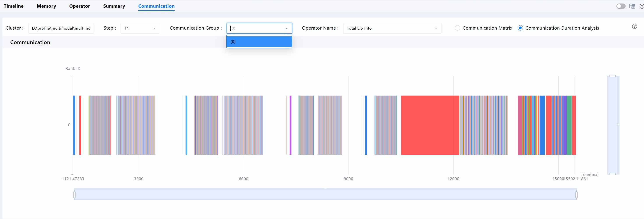Image resolution: width=644 pixels, height=219 pixels.
Task: Click the Cluster path input field
Action: click(61, 28)
